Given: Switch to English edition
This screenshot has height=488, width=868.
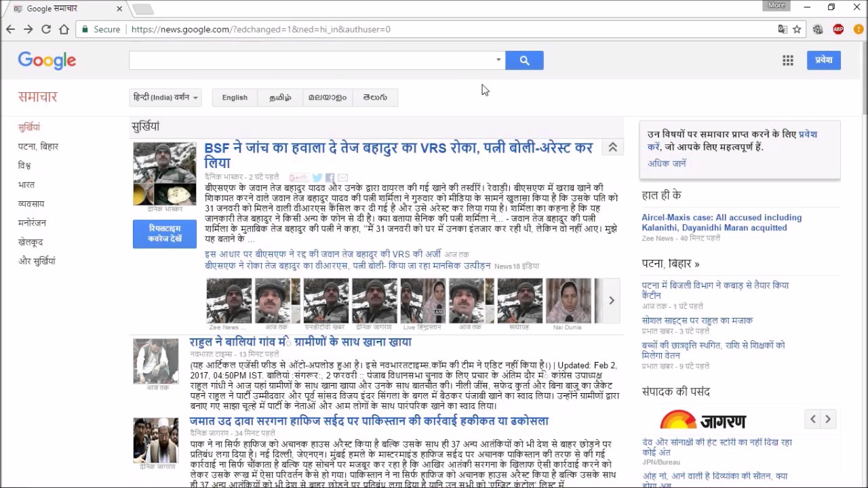Looking at the screenshot, I should [235, 98].
